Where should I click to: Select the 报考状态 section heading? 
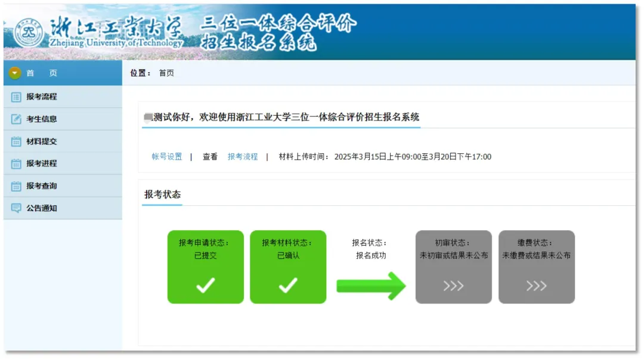[x=163, y=194]
